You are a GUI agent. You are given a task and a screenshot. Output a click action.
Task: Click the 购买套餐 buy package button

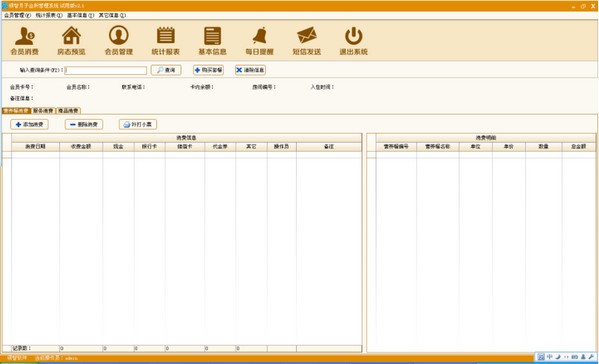point(209,70)
